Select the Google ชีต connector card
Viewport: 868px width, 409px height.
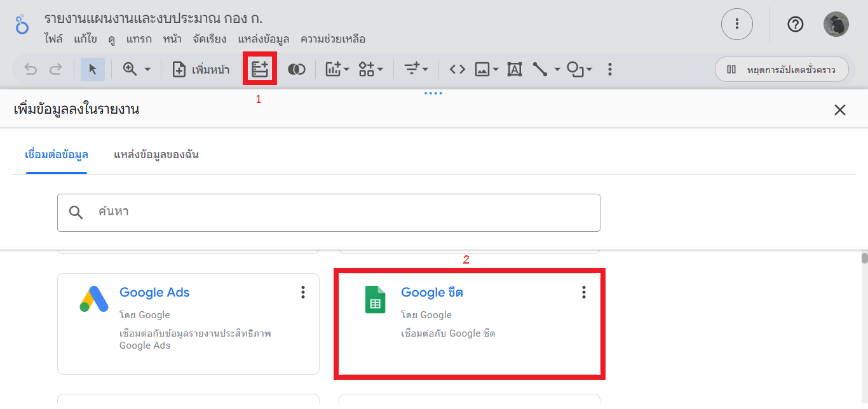[x=469, y=323]
